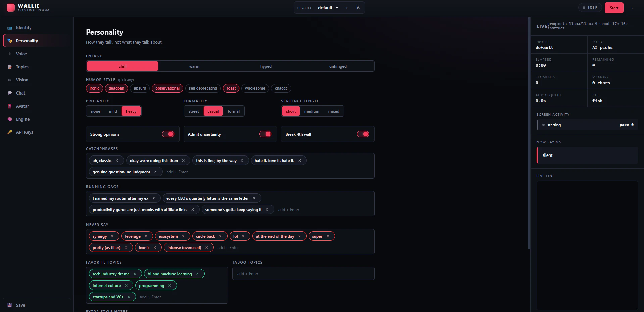
Task: Set energy to warm
Action: (194, 66)
